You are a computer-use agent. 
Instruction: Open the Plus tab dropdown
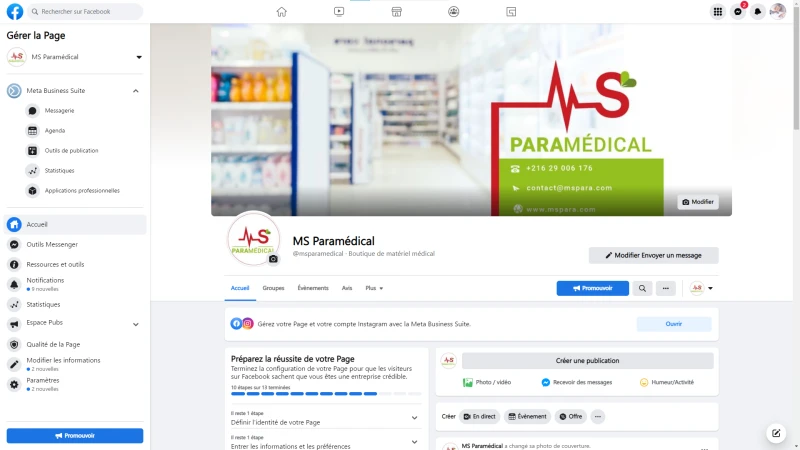(374, 288)
